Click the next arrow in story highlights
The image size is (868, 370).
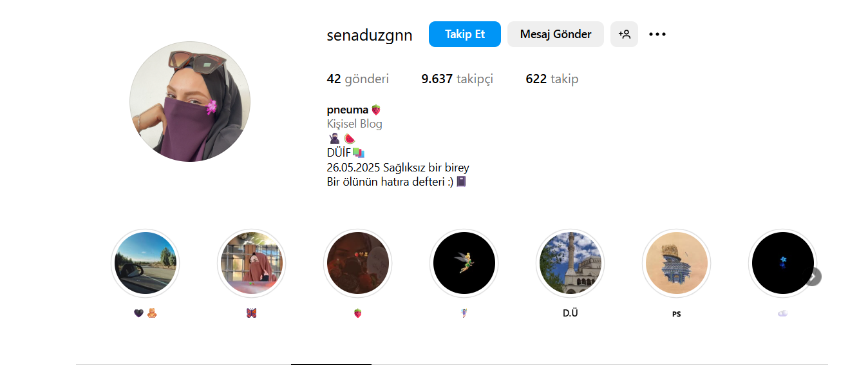tap(813, 277)
